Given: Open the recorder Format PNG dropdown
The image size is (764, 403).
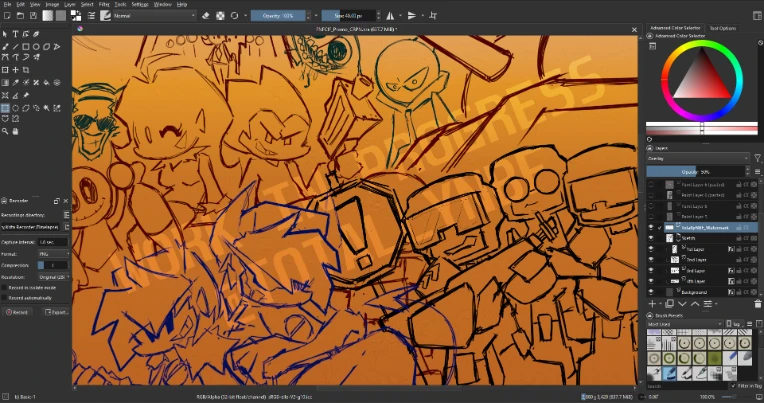Looking at the screenshot, I should [54, 254].
